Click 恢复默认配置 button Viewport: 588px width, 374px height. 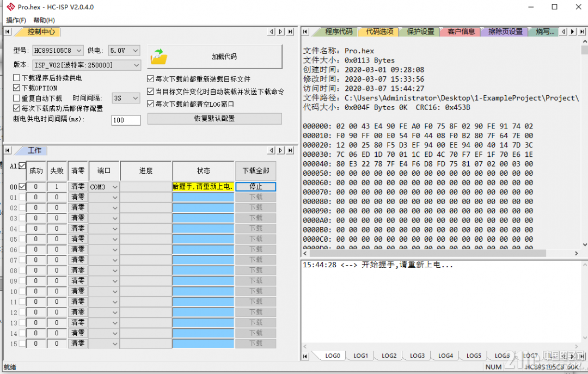pyautogui.click(x=215, y=119)
